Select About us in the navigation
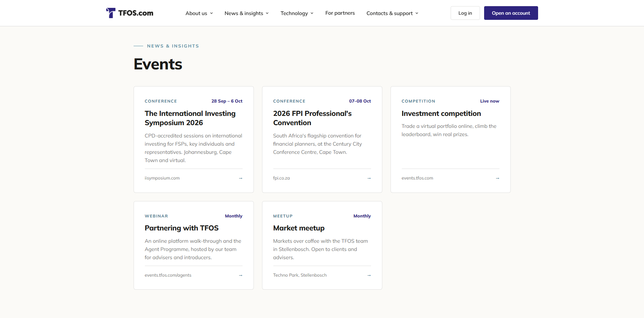 [196, 13]
